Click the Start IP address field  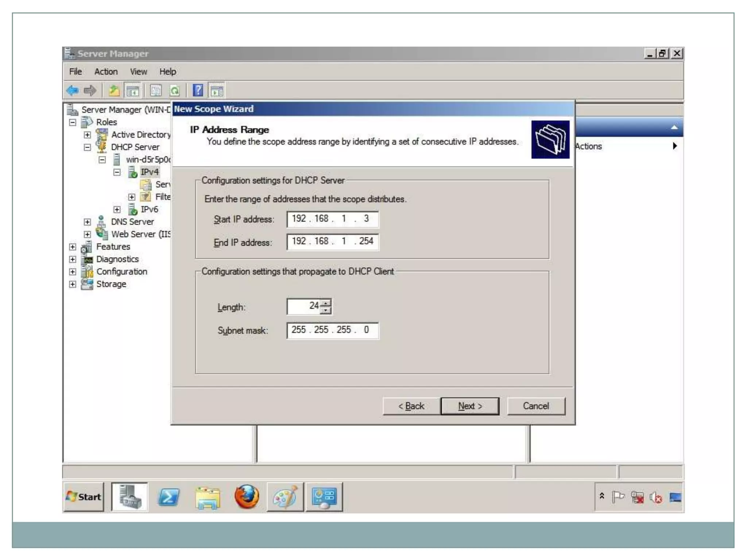[x=332, y=219]
